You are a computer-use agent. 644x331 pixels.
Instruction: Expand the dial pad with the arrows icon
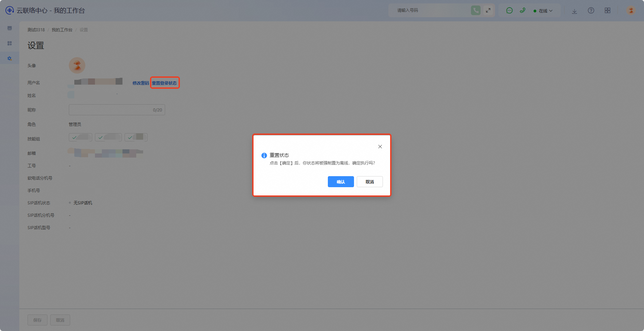(488, 10)
